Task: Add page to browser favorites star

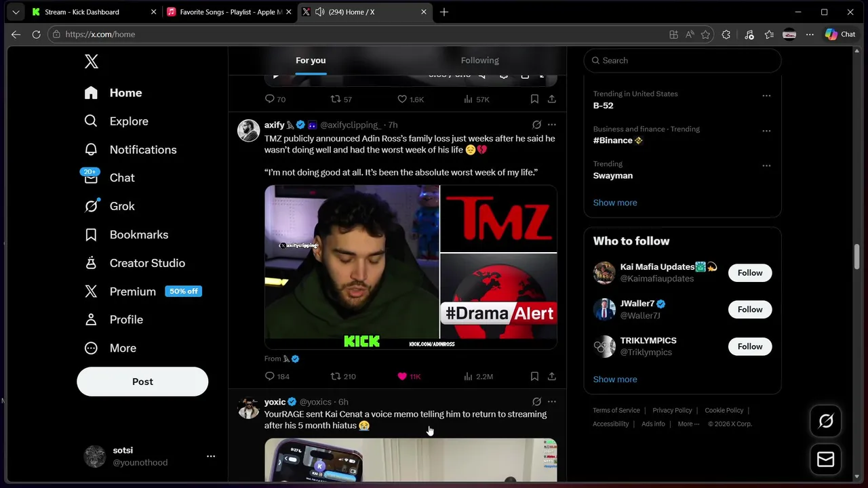Action: pyautogui.click(x=705, y=35)
